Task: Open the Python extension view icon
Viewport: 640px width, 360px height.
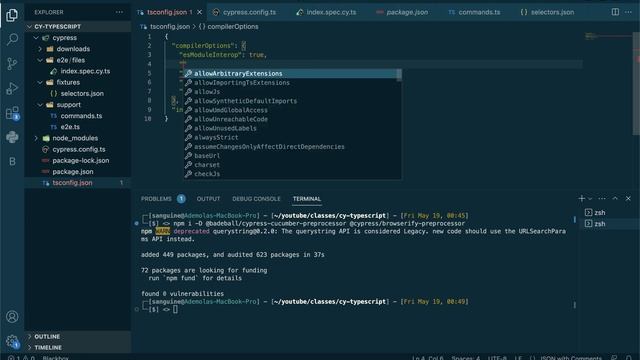Action: pyautogui.click(x=12, y=137)
